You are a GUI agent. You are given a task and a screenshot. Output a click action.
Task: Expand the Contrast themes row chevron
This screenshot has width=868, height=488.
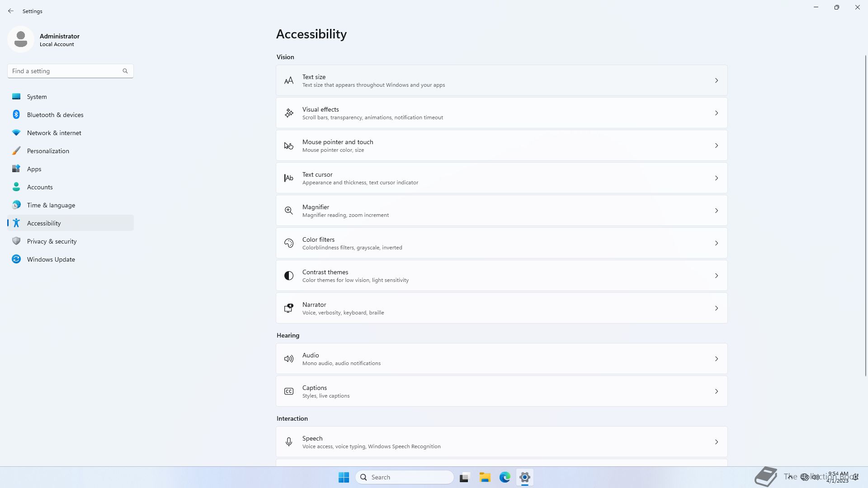[717, 276]
